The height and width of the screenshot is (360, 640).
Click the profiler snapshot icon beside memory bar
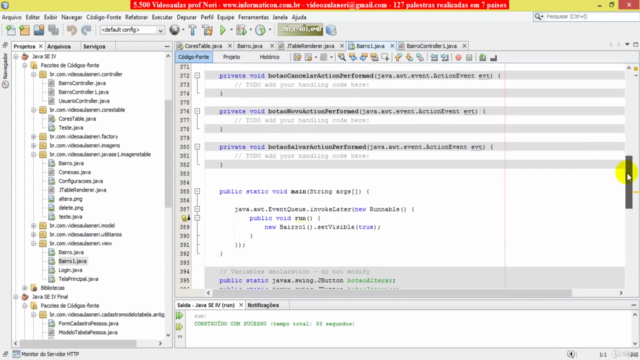[331, 30]
